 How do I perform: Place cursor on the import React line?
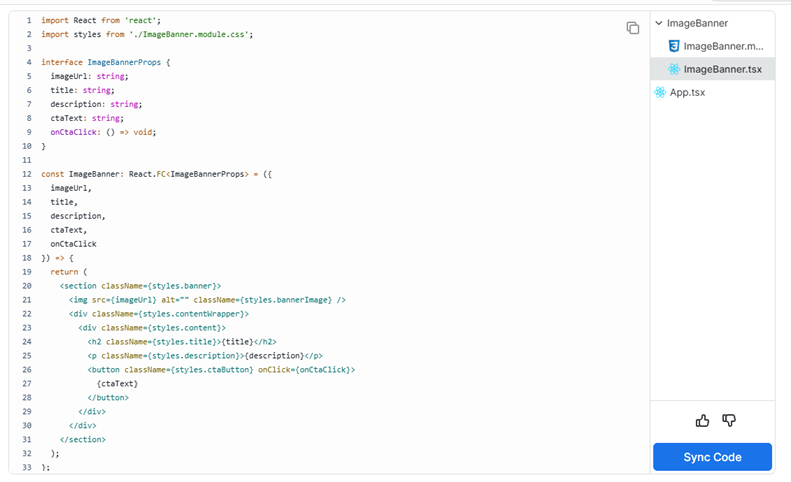click(100, 20)
